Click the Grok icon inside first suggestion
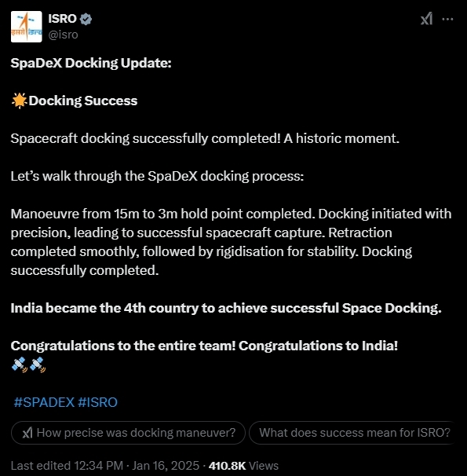 coord(27,433)
